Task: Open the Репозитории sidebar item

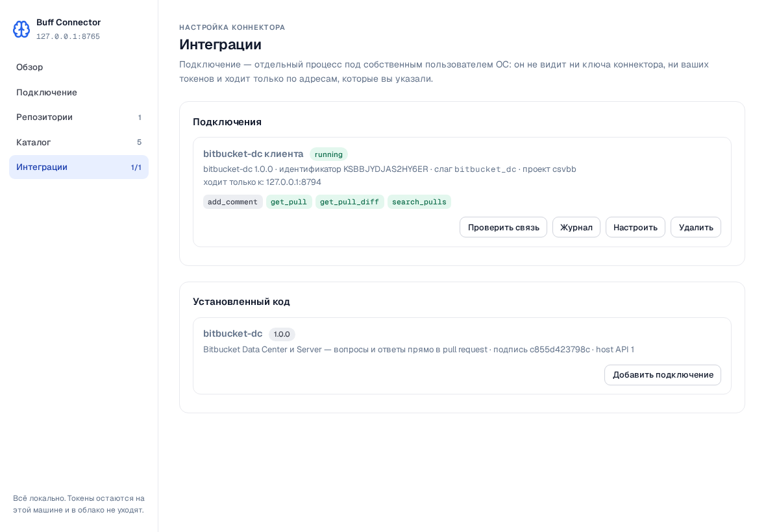Action: click(x=79, y=117)
